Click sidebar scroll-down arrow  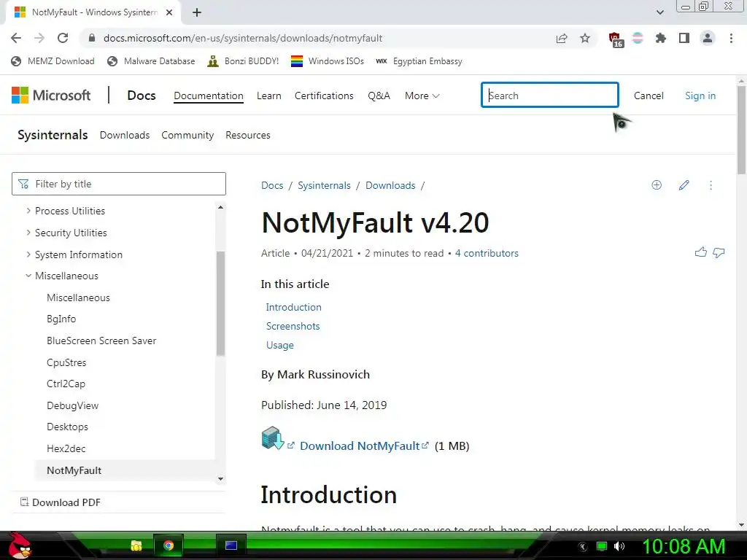pyautogui.click(x=220, y=479)
